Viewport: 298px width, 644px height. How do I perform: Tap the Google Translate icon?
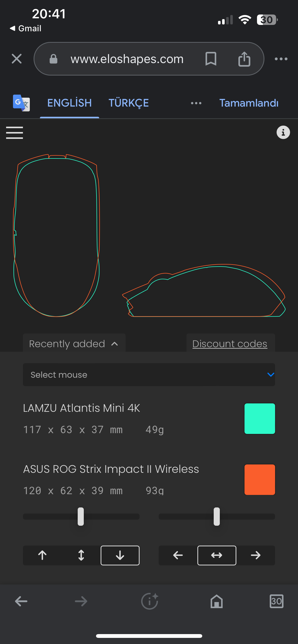[21, 103]
